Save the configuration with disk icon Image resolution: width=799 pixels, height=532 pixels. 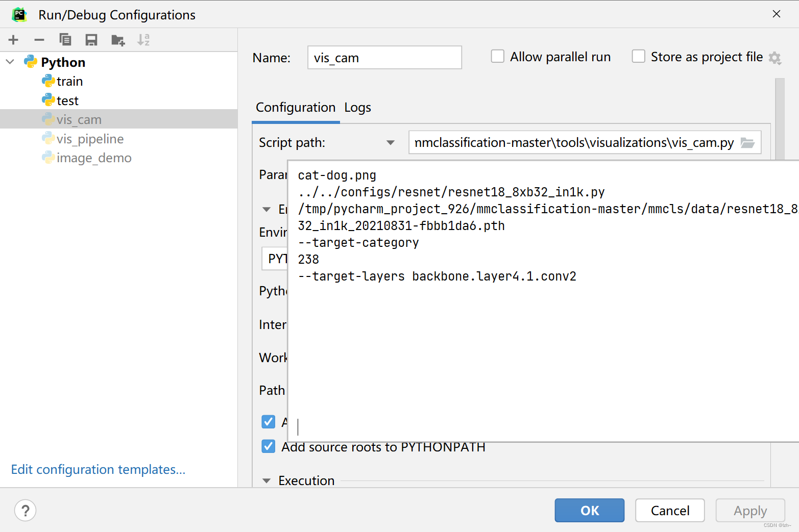pyautogui.click(x=91, y=40)
